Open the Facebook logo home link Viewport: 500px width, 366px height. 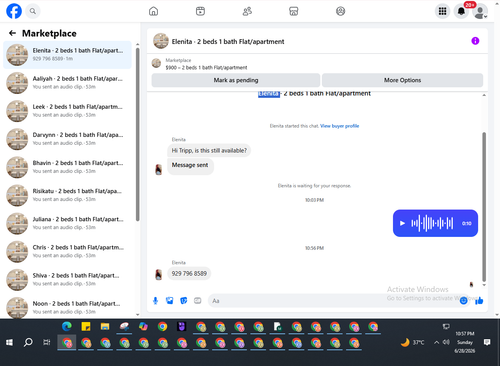click(x=14, y=11)
